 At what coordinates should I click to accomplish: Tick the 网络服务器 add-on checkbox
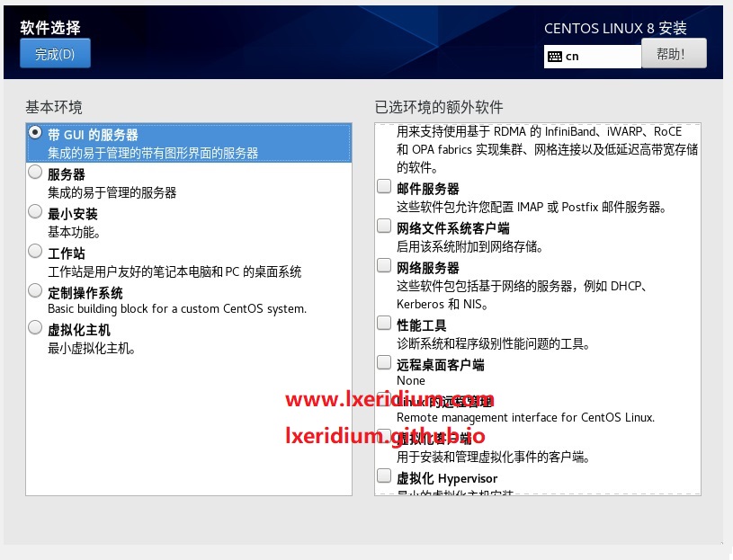384,265
